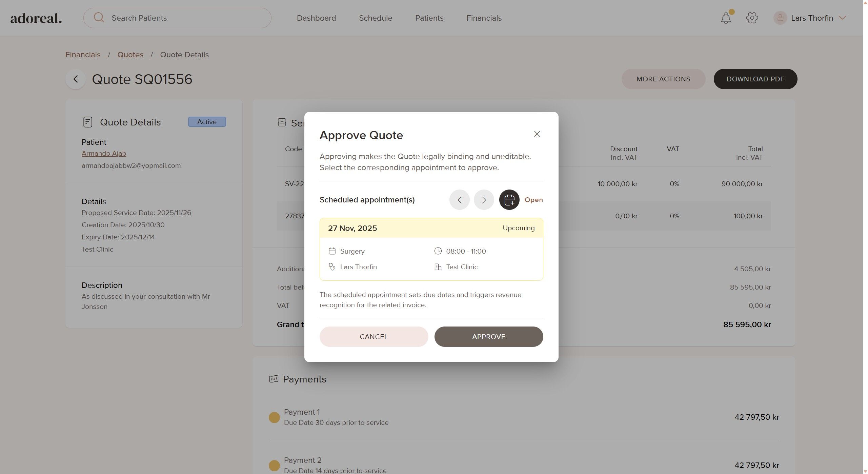Go to previous scheduled appointment
This screenshot has width=868, height=474.
click(x=459, y=200)
